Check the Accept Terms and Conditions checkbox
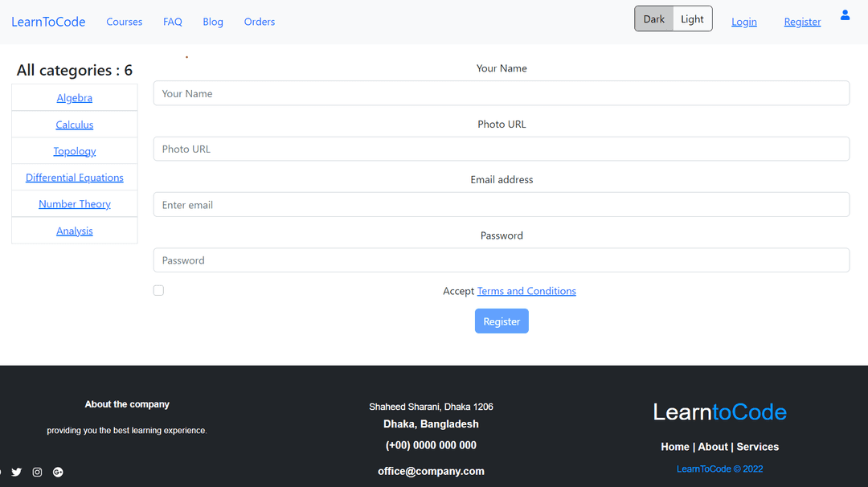 [158, 290]
